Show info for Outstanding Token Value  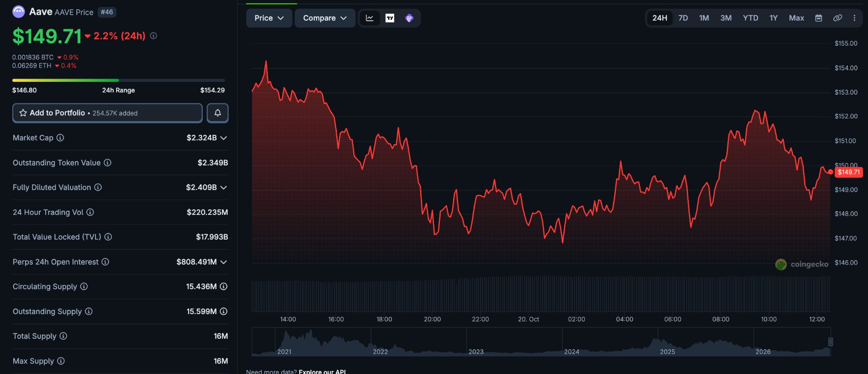tap(107, 163)
